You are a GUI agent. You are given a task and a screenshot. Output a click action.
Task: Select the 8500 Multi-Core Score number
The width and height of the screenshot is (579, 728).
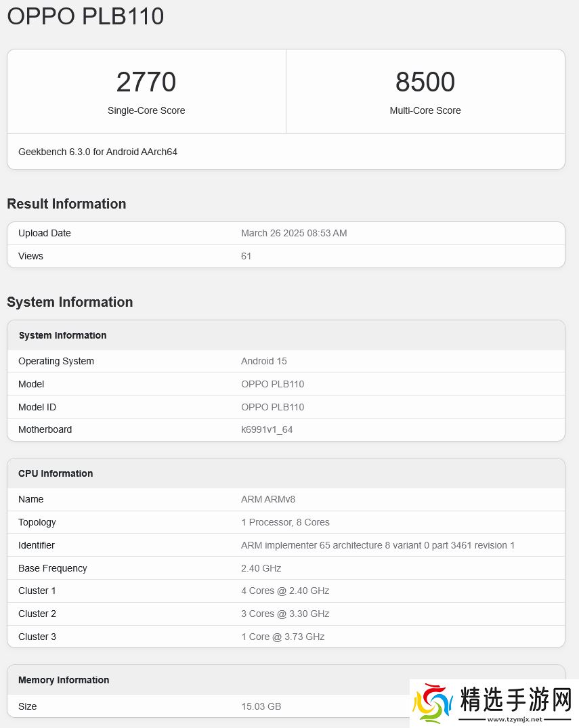425,82
